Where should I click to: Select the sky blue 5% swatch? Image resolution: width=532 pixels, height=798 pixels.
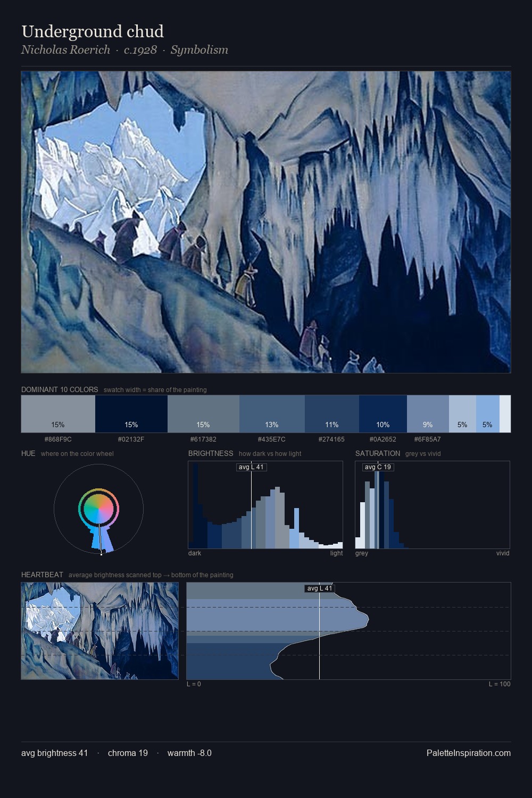point(487,414)
